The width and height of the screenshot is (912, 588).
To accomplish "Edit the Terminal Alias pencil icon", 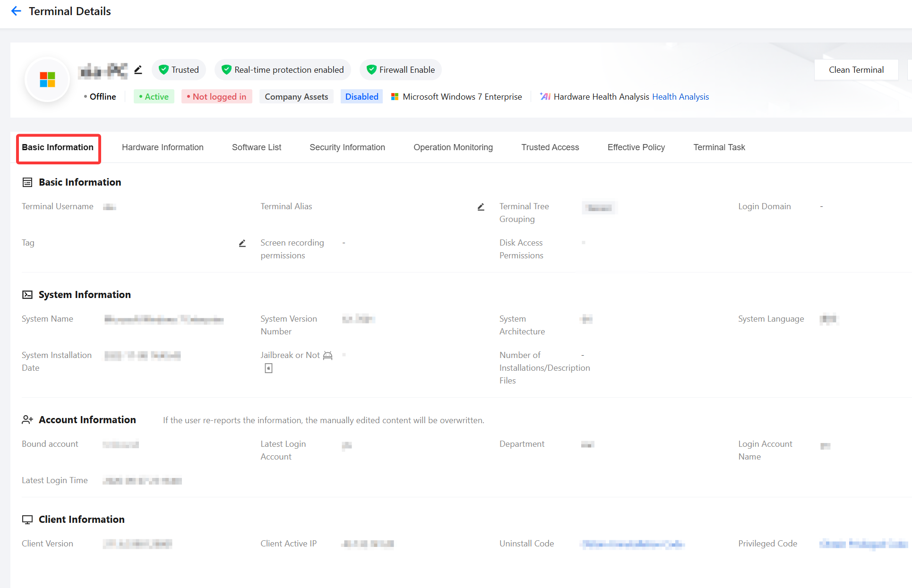I will pyautogui.click(x=481, y=207).
